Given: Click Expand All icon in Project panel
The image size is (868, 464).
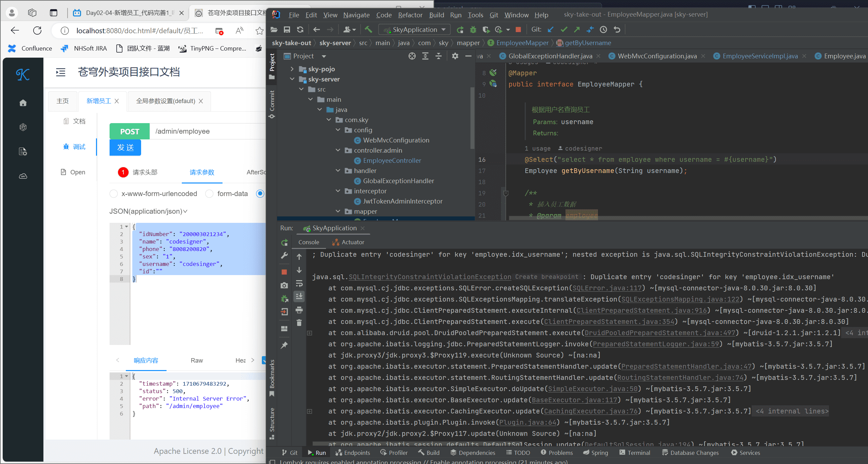Looking at the screenshot, I should pyautogui.click(x=425, y=56).
